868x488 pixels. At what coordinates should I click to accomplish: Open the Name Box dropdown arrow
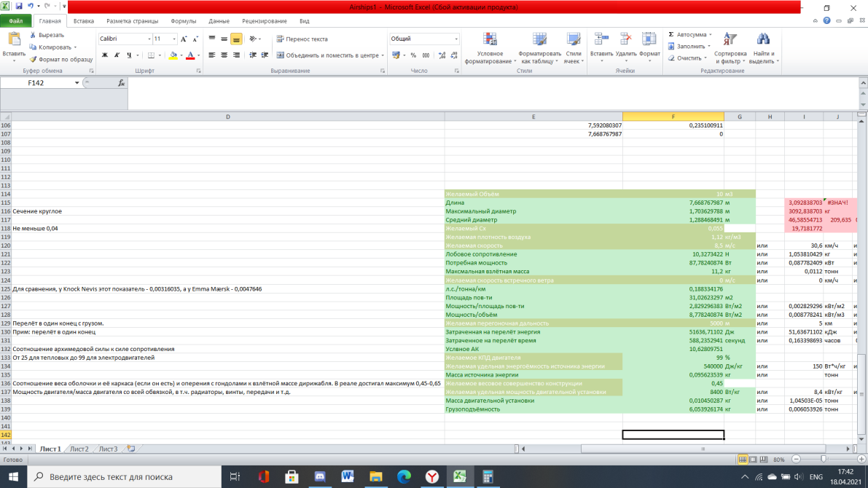point(77,83)
